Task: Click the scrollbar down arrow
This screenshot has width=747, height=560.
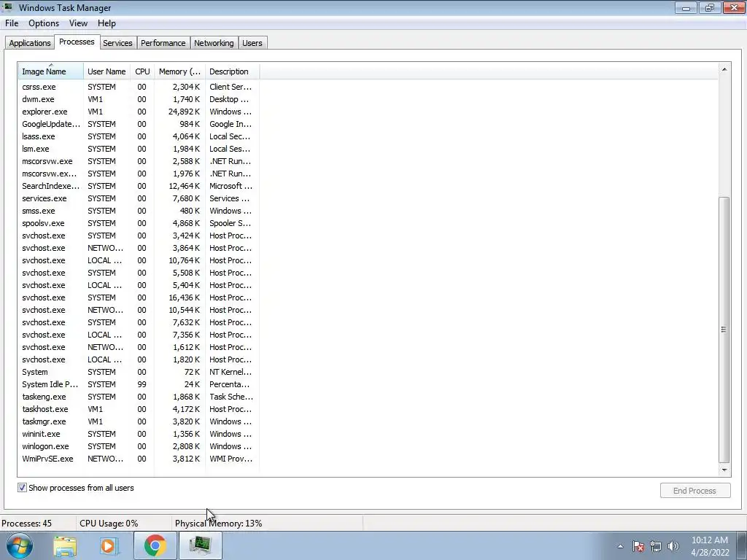Action: [x=724, y=470]
